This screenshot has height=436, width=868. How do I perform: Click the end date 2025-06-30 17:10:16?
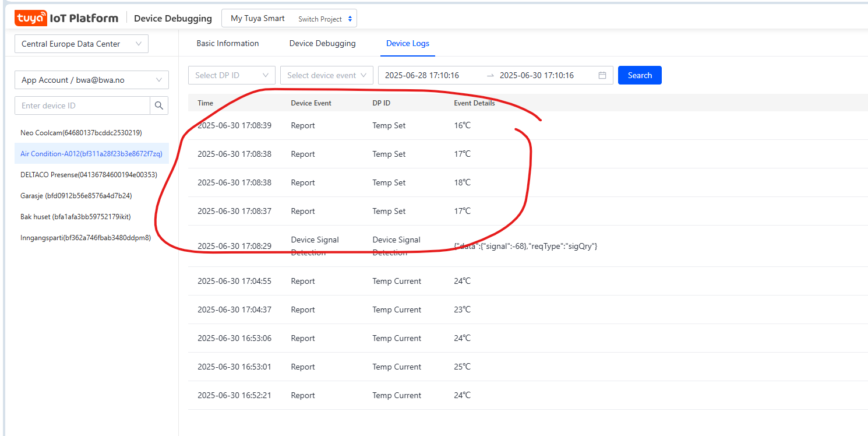(x=537, y=75)
